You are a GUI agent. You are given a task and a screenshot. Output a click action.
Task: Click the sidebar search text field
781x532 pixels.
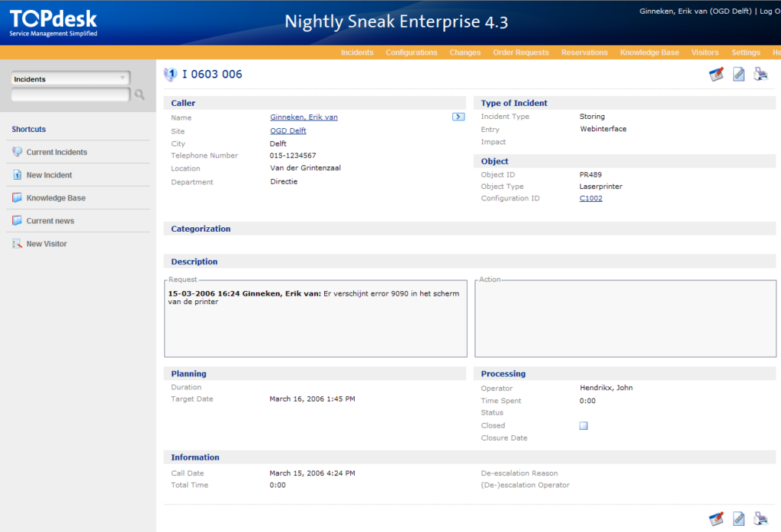point(70,95)
